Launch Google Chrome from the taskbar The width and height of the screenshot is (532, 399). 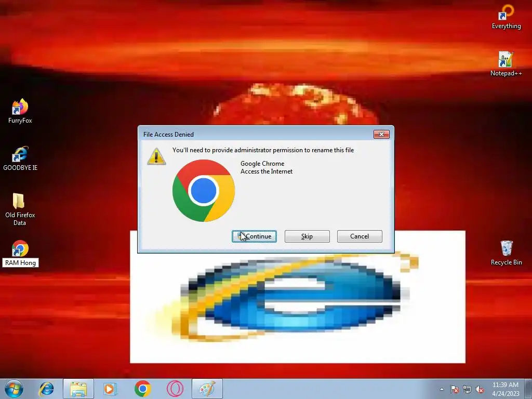coord(142,389)
